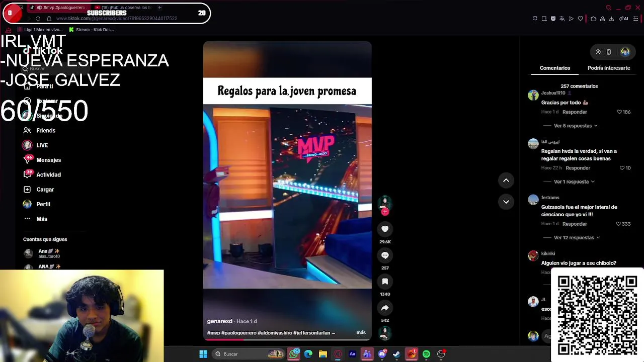Expand Ver 12 respuestas under fertrams comment
This screenshot has width=644, height=362.
click(x=577, y=237)
